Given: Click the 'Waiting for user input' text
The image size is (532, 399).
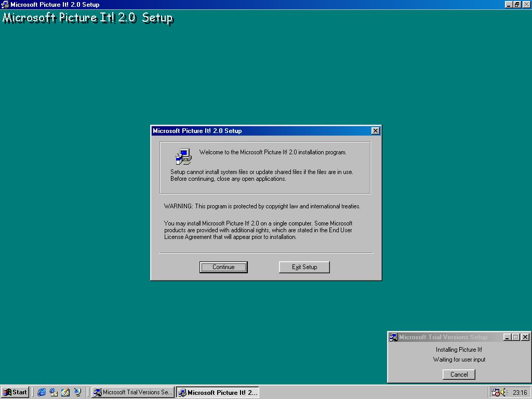Looking at the screenshot, I should point(459,360).
